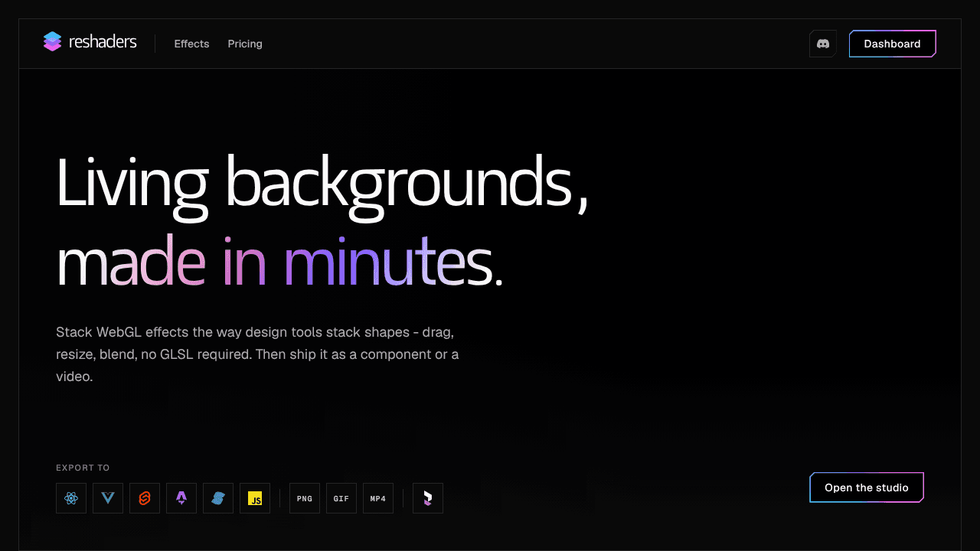Open the Effects page
The image size is (980, 551).
(x=191, y=44)
